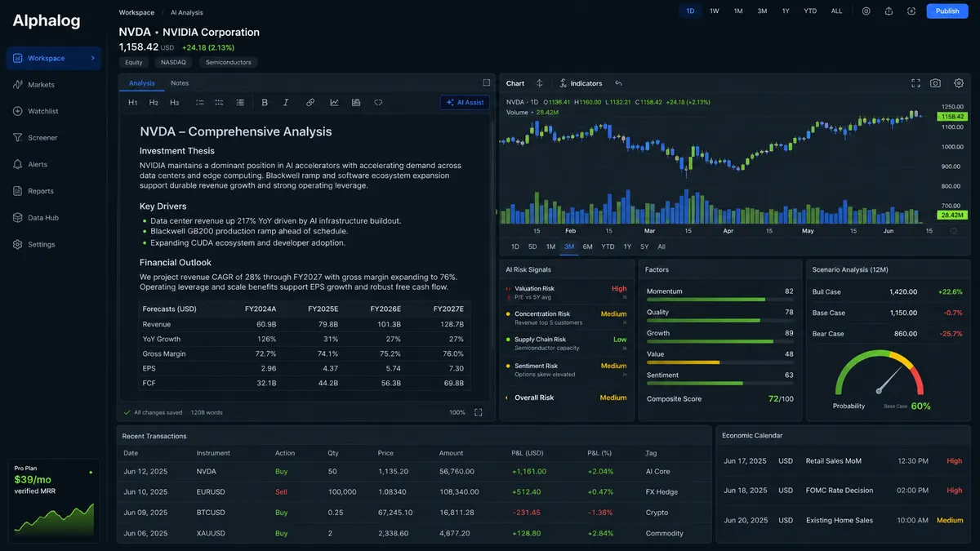
Task: Click the Publish button
Action: (x=947, y=11)
